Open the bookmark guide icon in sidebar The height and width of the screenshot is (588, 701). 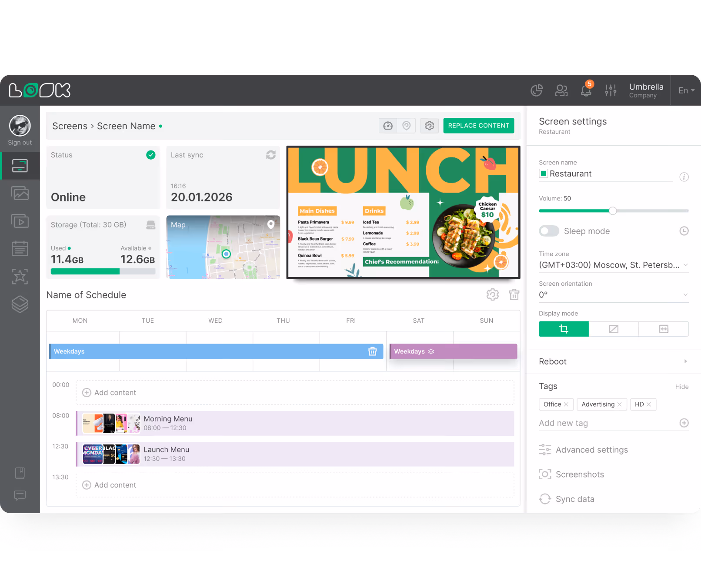[x=20, y=473]
